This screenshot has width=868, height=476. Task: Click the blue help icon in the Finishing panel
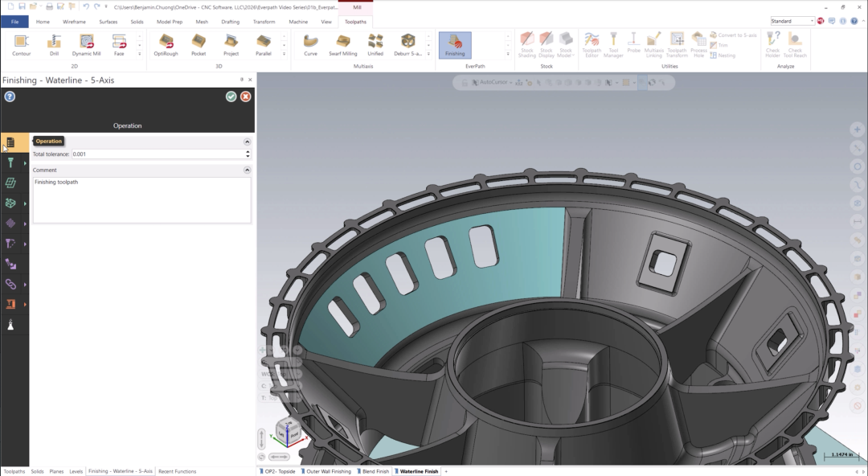(10, 96)
